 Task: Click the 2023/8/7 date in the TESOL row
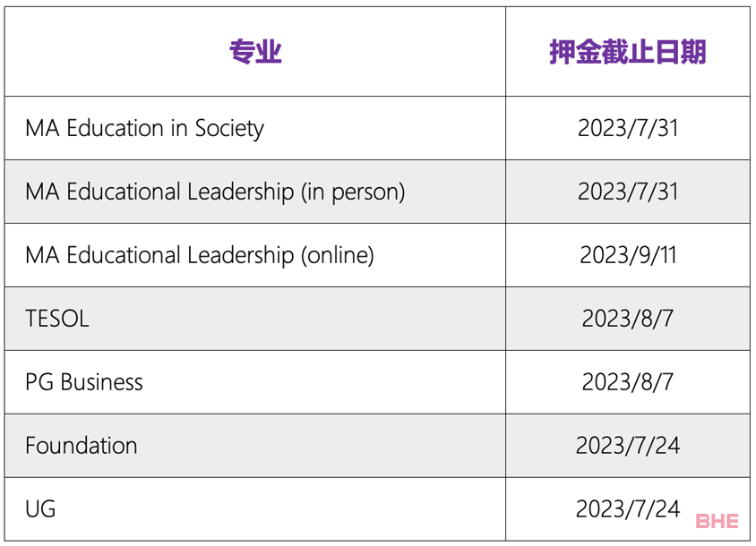point(627,319)
